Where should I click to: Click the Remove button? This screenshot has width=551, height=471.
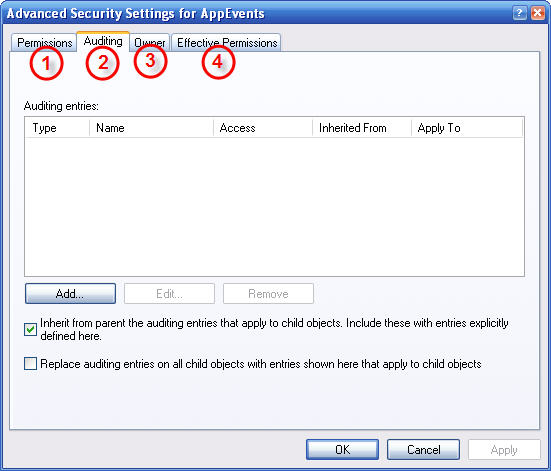coord(268,293)
